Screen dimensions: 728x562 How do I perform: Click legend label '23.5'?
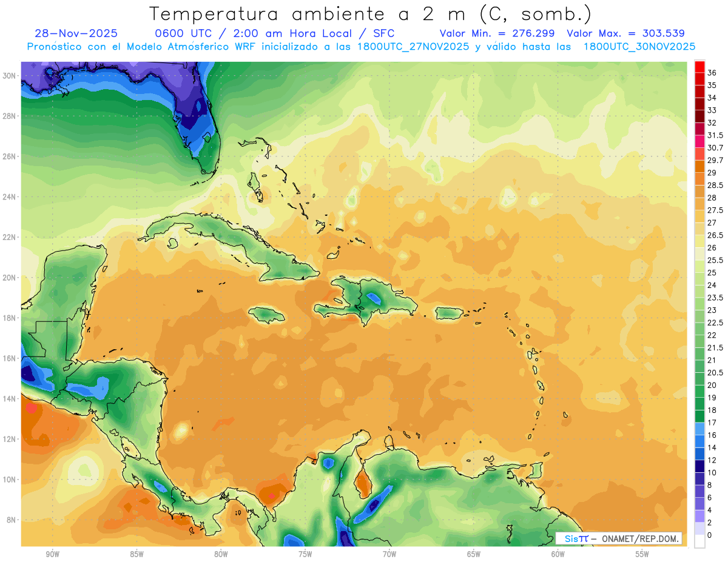(x=715, y=298)
